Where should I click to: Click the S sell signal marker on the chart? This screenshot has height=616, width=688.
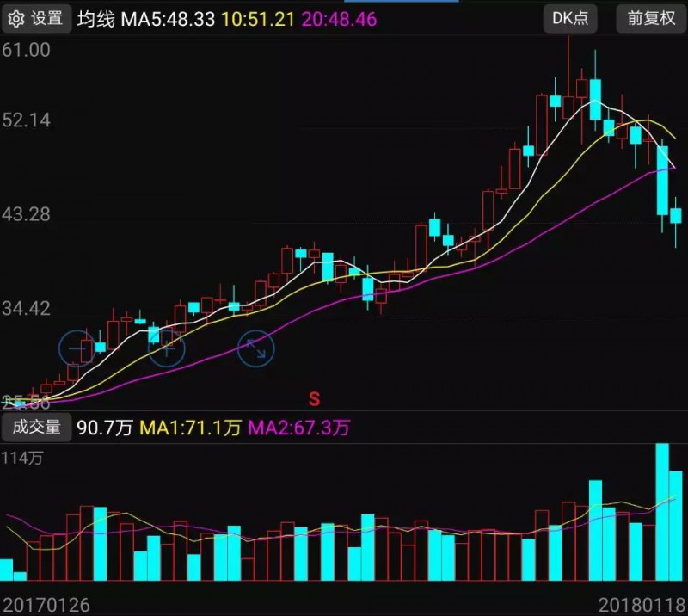coord(314,397)
